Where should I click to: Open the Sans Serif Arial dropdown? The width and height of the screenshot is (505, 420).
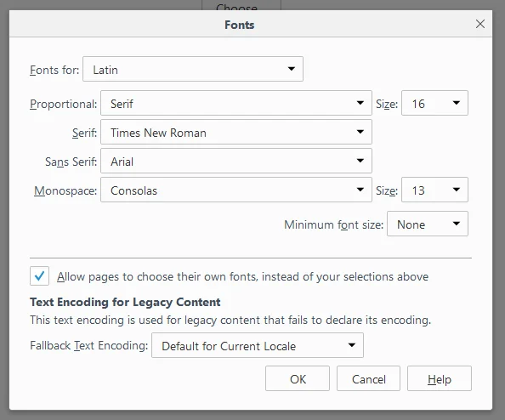click(236, 161)
